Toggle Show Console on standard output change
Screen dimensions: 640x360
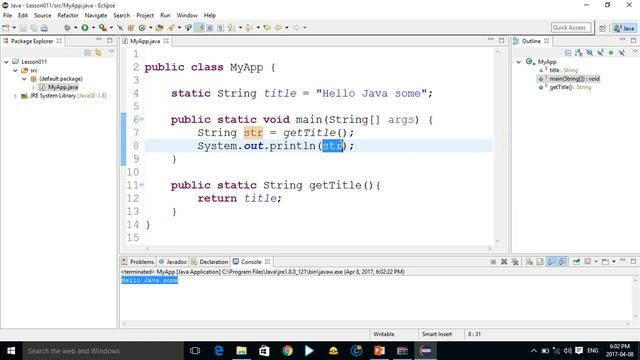pos(551,262)
